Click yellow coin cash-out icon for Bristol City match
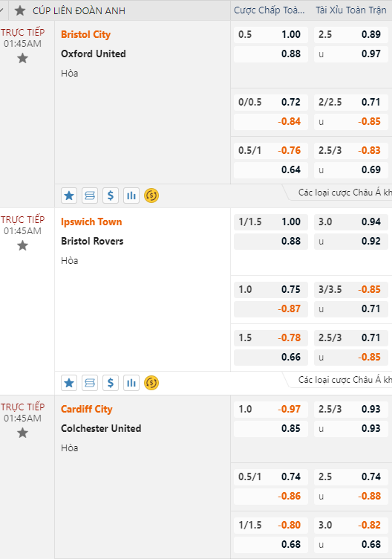The image size is (392, 559). coord(151,196)
